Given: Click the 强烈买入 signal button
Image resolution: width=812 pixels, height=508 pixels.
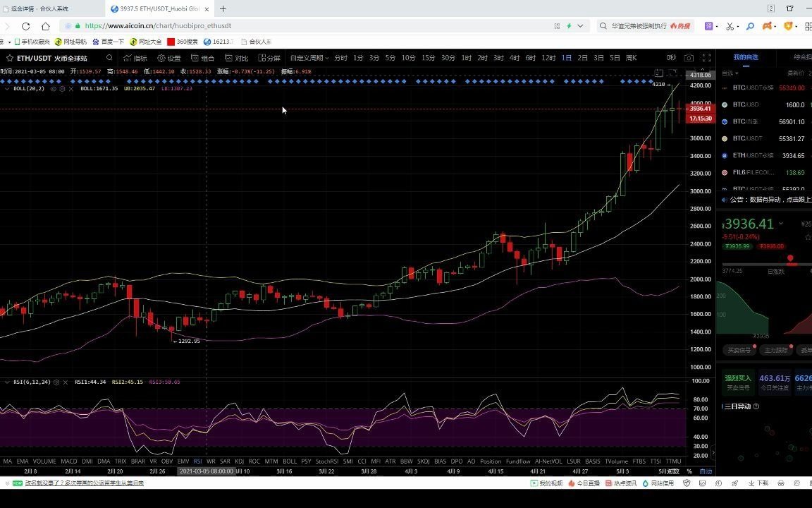Looking at the screenshot, I should (738, 382).
